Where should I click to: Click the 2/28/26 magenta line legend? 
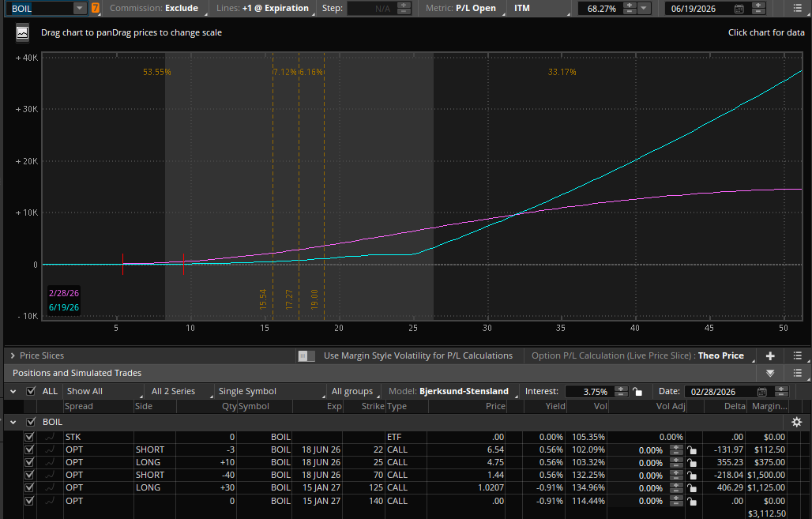coord(64,293)
